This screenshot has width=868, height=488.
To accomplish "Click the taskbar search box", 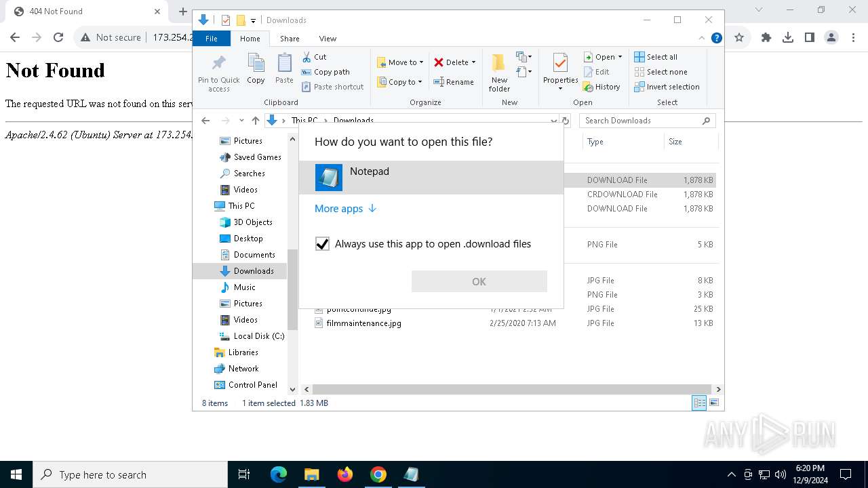I will pyautogui.click(x=130, y=474).
